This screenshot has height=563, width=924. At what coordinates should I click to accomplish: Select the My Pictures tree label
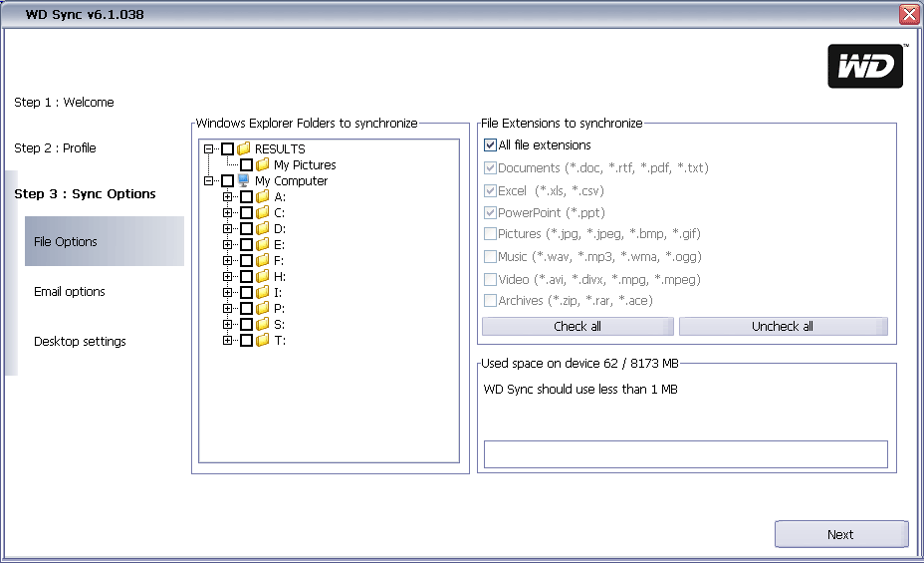pos(305,164)
